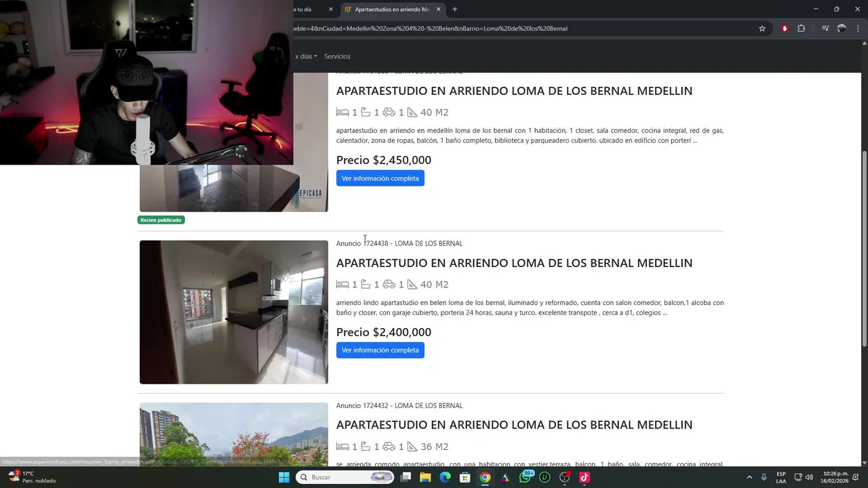Screen dimensions: 868x488
Task: Open the ESP LAA language switcher
Action: (781, 477)
